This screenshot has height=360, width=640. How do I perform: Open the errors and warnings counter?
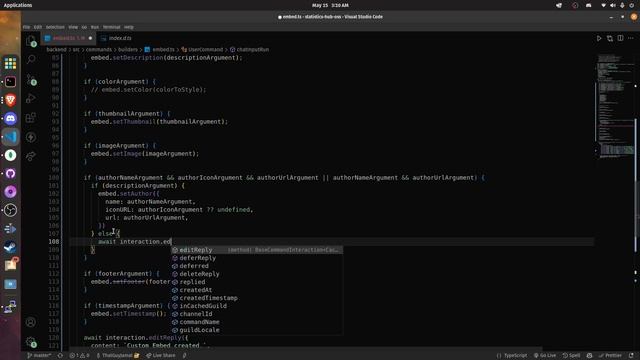tap(80, 356)
